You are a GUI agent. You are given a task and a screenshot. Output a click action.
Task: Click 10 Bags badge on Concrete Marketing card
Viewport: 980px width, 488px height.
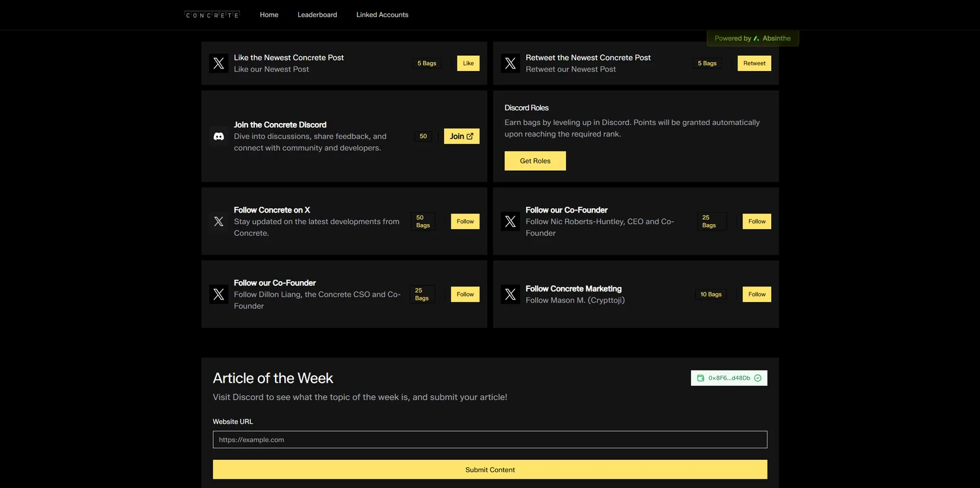coord(711,295)
